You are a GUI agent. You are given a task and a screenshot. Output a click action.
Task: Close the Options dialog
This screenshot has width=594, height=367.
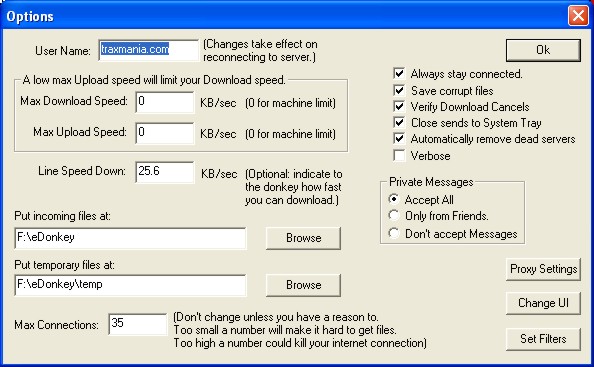[578, 16]
